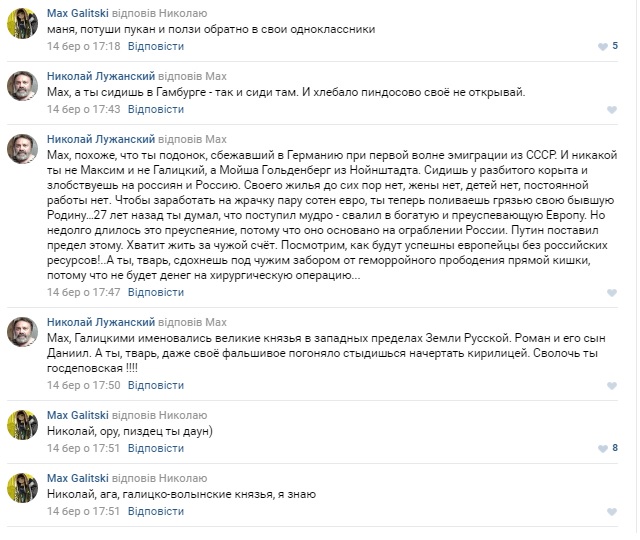Like Николай's 17:43 comment about Гамбурге
The image size is (640, 540).
click(x=611, y=109)
